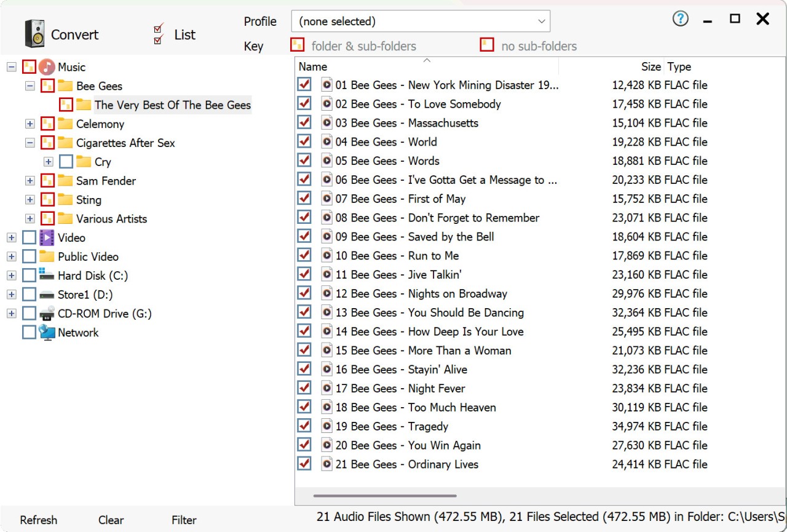787x532 pixels.
Task: Click the Hard Disk (C:) drive icon
Action: point(47,275)
